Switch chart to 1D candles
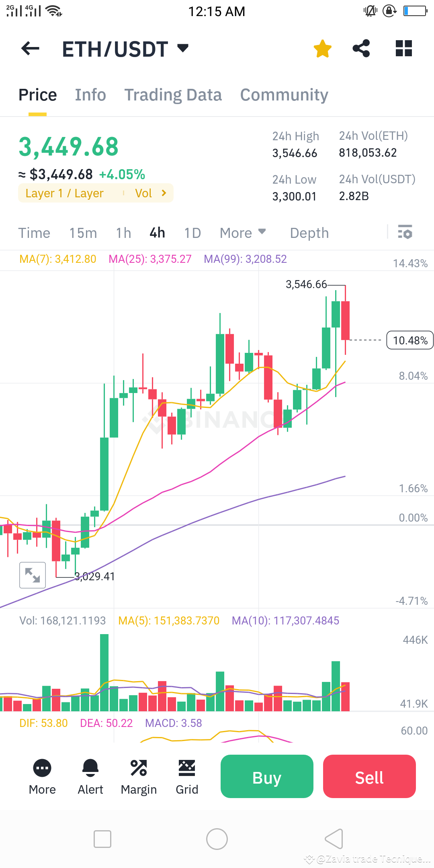The image size is (434, 868). 192,232
